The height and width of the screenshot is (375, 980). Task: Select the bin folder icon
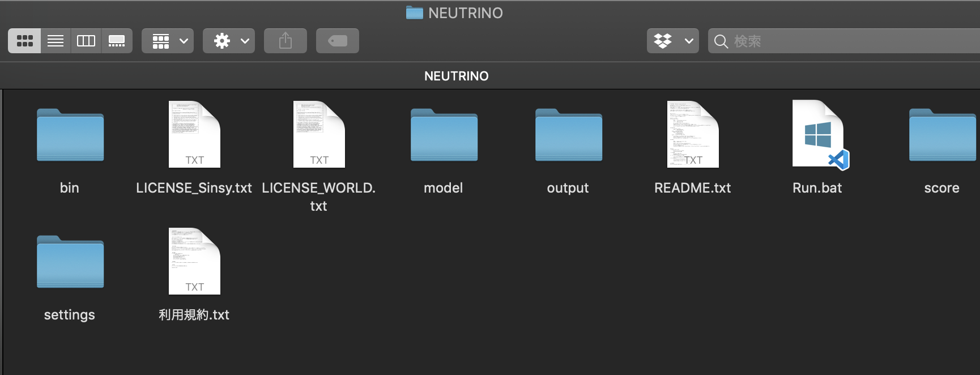tap(70, 135)
